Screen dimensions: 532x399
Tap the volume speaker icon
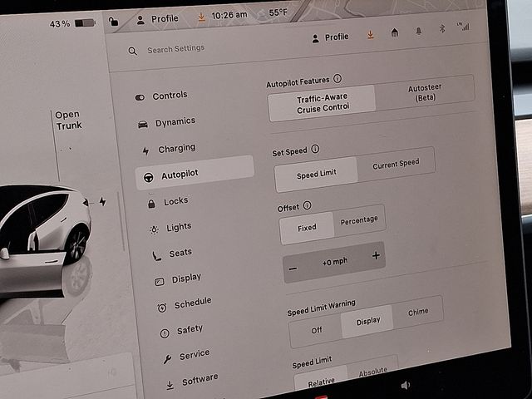pos(405,385)
